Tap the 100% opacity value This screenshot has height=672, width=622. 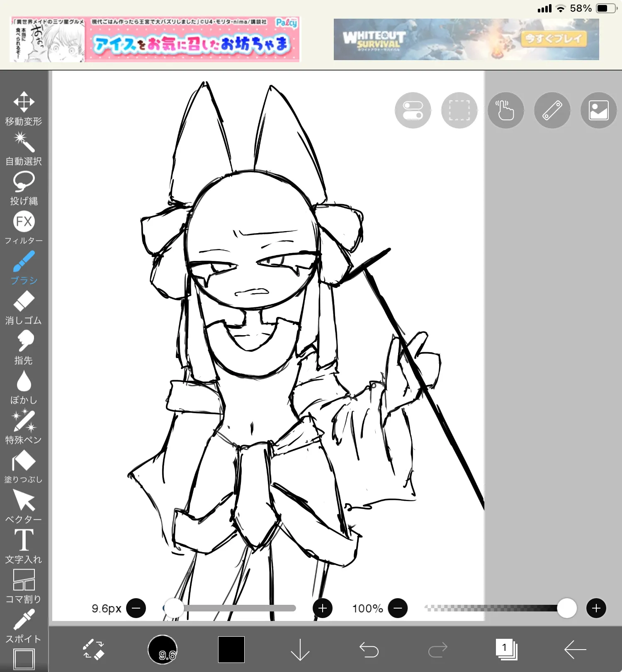pos(367,609)
